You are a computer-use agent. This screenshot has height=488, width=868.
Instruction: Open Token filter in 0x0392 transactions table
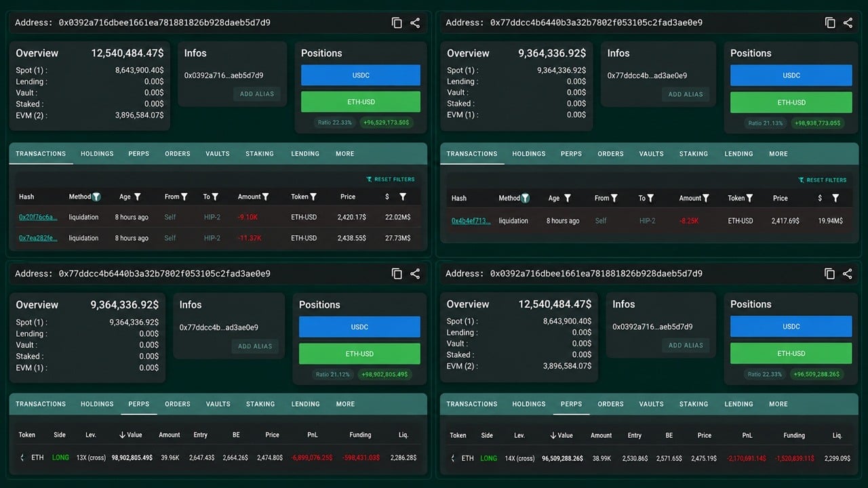click(x=313, y=197)
